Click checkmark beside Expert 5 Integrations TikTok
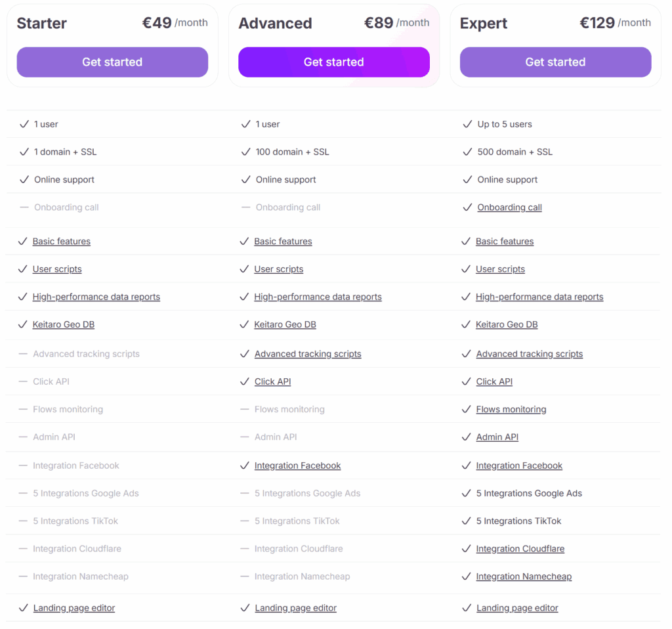 [467, 521]
